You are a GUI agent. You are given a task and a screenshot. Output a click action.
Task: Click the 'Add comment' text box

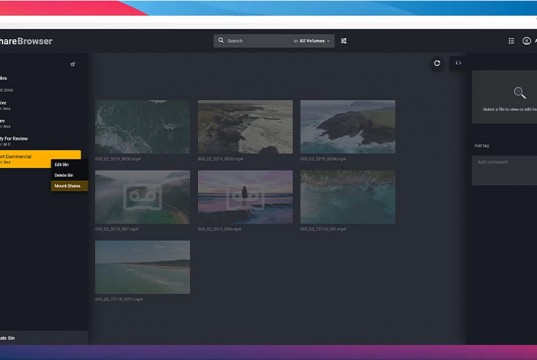(504, 170)
